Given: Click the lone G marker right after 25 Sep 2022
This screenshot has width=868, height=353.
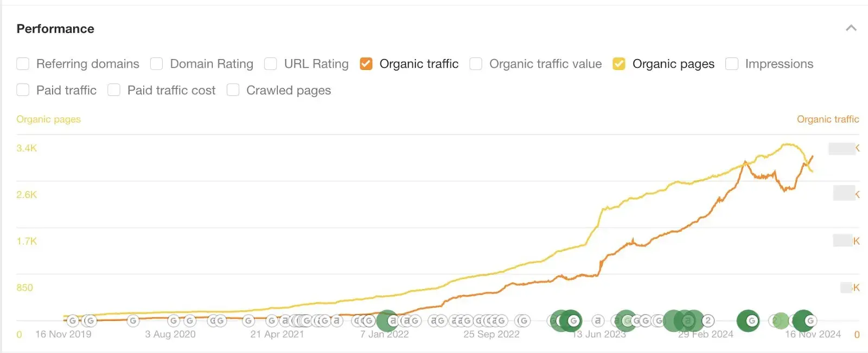Looking at the screenshot, I should 524,321.
